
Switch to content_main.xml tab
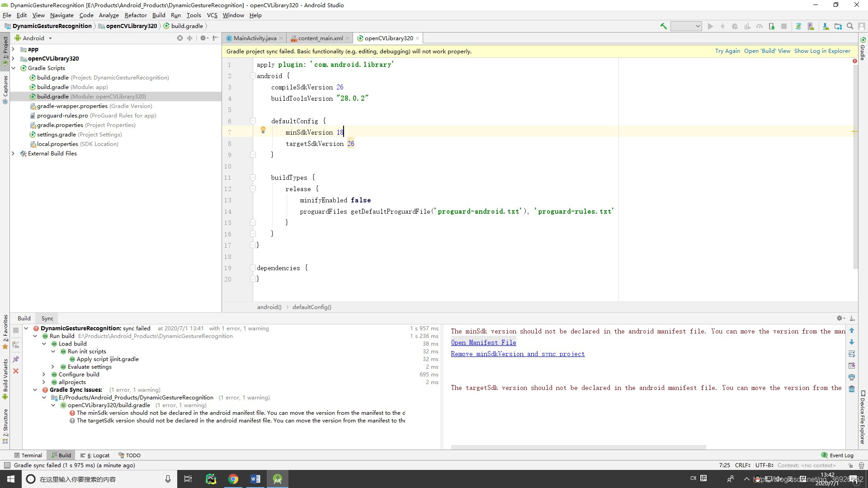pyautogui.click(x=320, y=38)
